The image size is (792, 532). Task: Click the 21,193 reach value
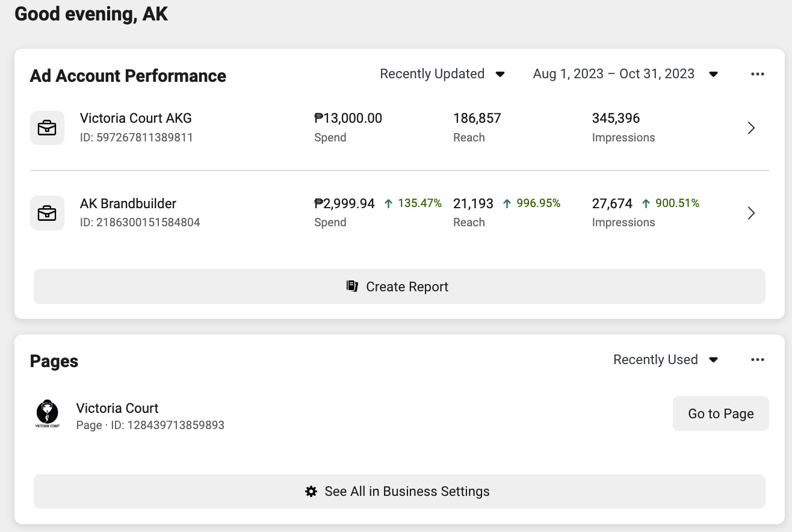click(473, 203)
